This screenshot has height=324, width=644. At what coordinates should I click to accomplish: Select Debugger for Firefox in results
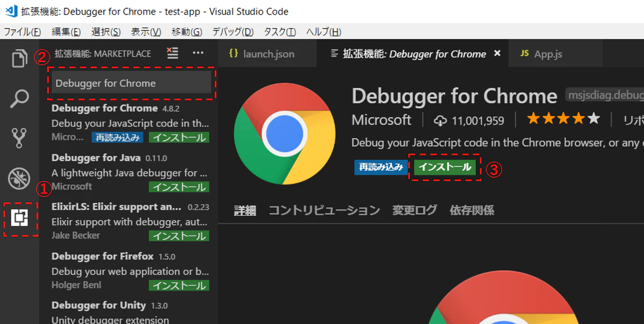click(129, 271)
